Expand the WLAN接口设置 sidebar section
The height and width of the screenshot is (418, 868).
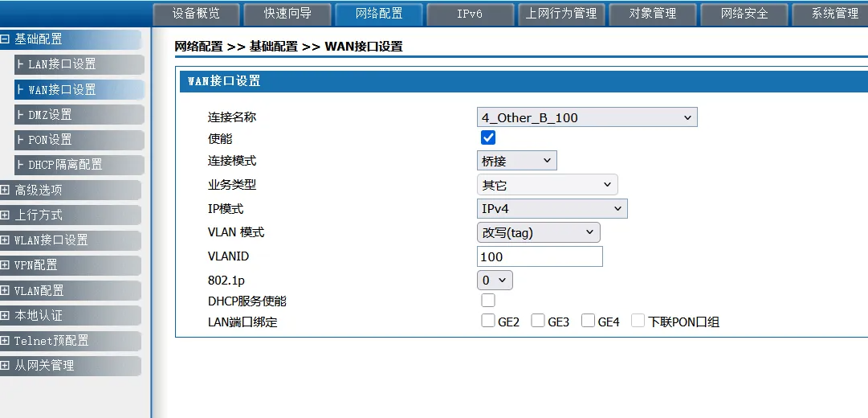click(71, 240)
